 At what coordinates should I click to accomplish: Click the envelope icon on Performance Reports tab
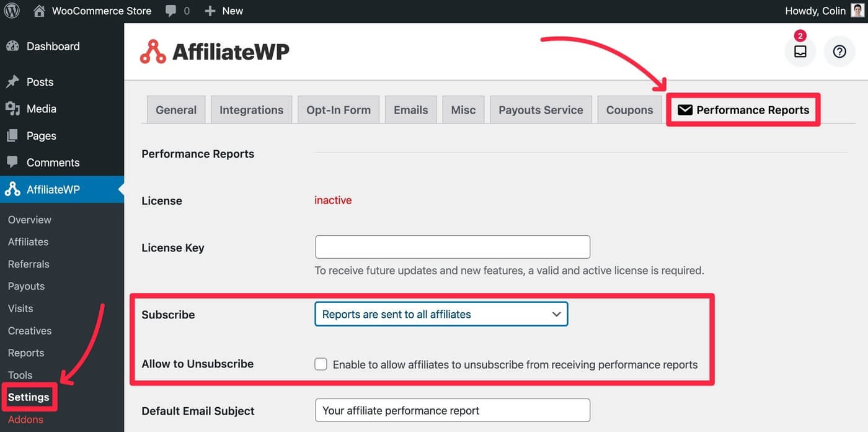pos(684,110)
